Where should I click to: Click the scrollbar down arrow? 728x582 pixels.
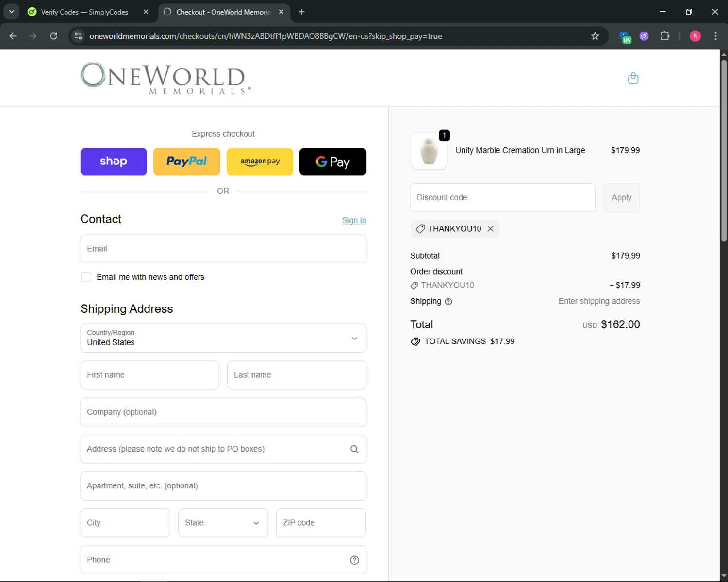pyautogui.click(x=724, y=576)
